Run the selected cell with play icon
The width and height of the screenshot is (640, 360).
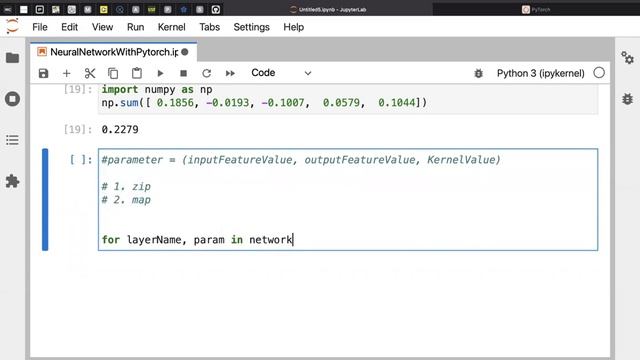(160, 73)
